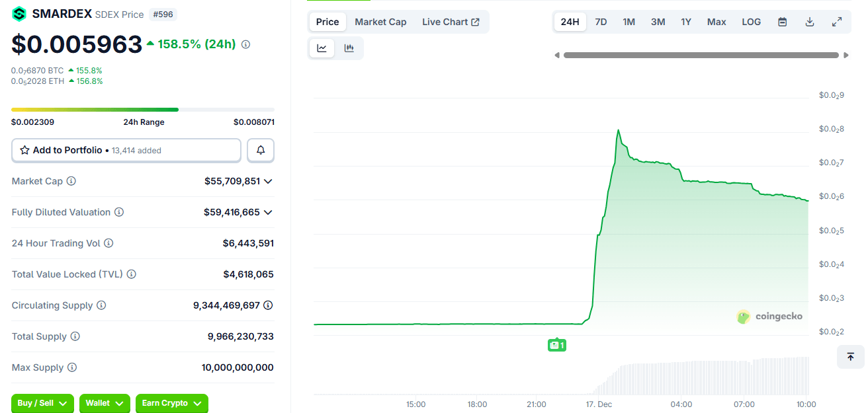Select the 1Y time range

(686, 22)
